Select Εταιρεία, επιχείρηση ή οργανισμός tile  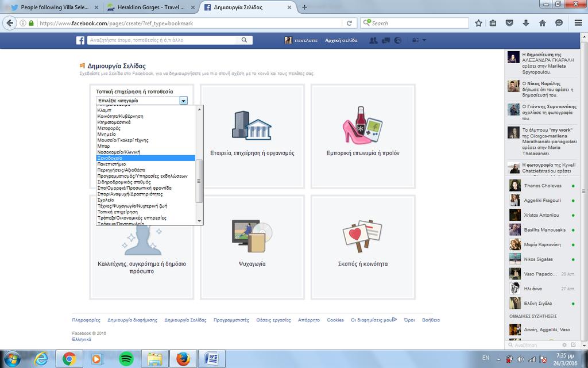click(x=253, y=136)
